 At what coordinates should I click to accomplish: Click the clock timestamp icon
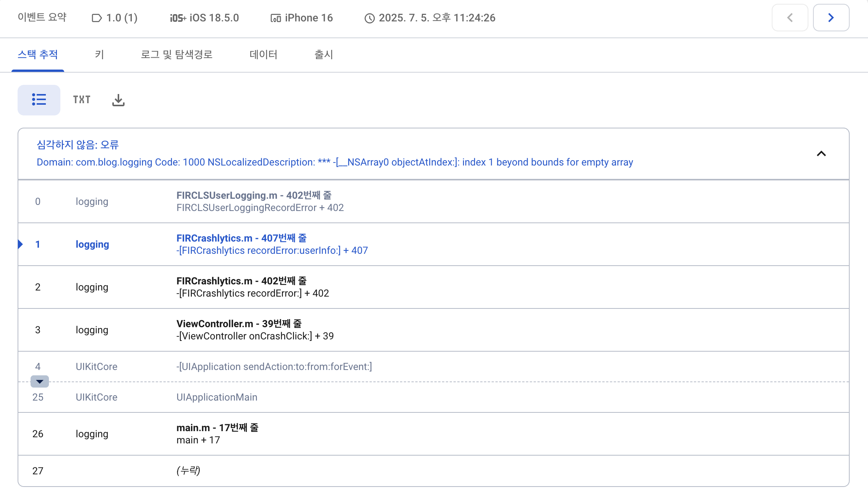coord(369,18)
